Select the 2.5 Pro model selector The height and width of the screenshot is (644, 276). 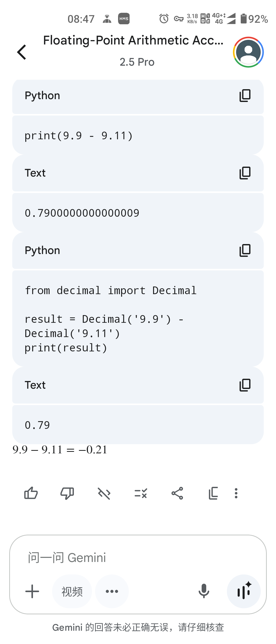pyautogui.click(x=137, y=62)
